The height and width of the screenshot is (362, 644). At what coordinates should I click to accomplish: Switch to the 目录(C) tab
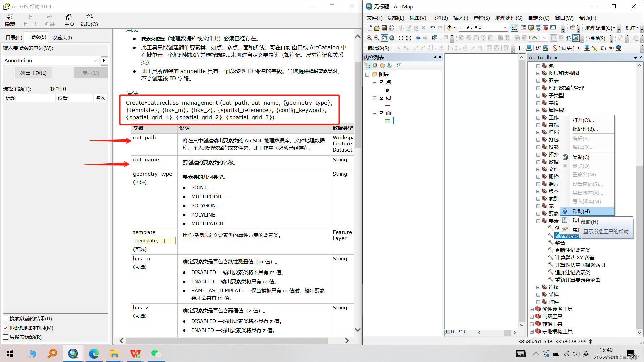point(14,37)
